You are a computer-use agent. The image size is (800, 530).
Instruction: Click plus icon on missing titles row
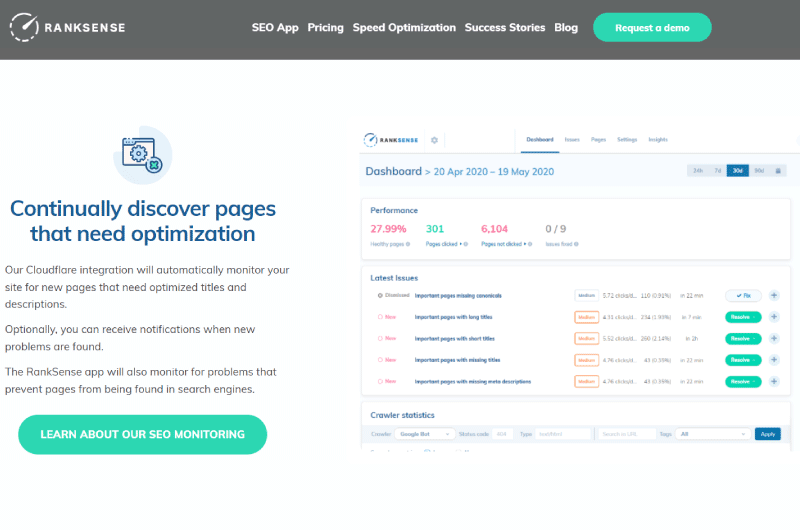774,360
